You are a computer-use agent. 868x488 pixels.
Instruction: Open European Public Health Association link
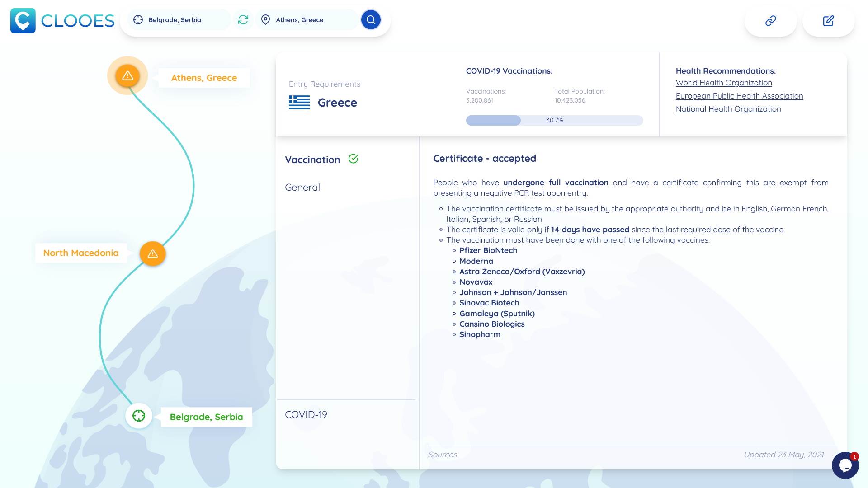739,96
